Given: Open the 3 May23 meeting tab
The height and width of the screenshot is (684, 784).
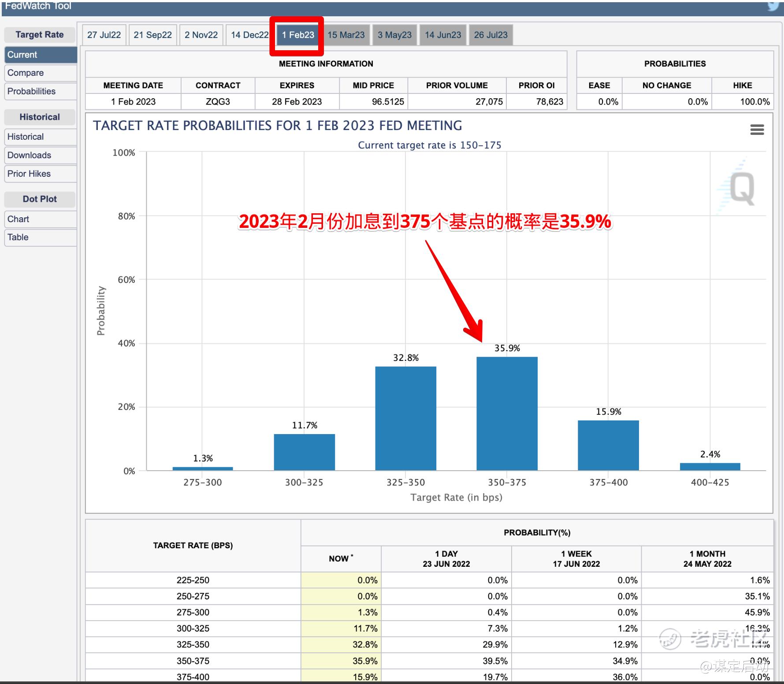Looking at the screenshot, I should (x=394, y=35).
